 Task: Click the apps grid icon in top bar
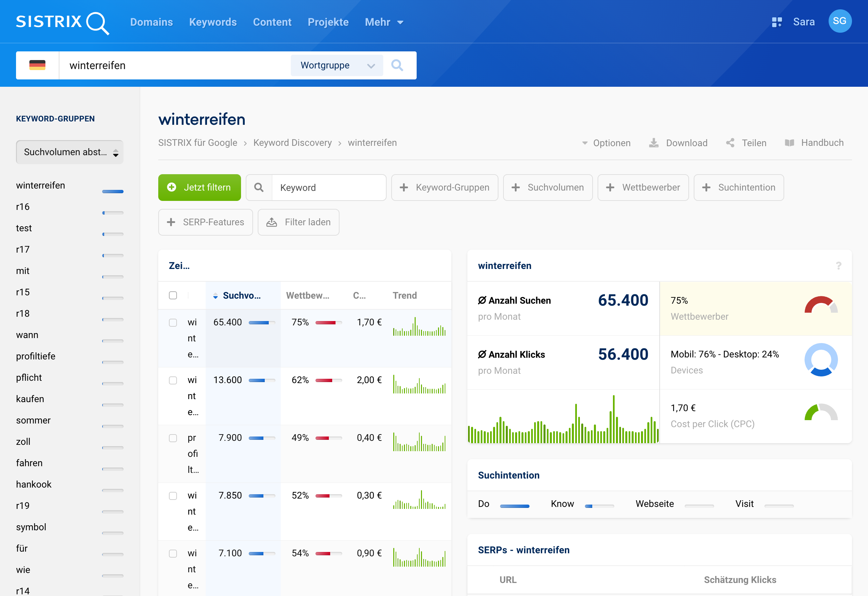pyautogui.click(x=777, y=22)
